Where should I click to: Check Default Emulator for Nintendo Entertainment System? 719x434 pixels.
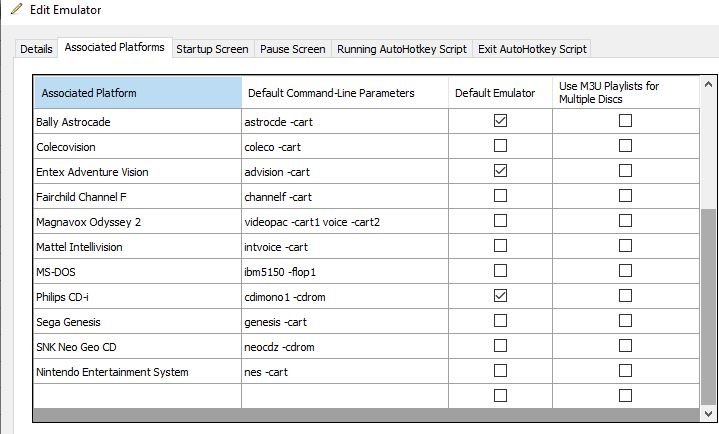500,371
